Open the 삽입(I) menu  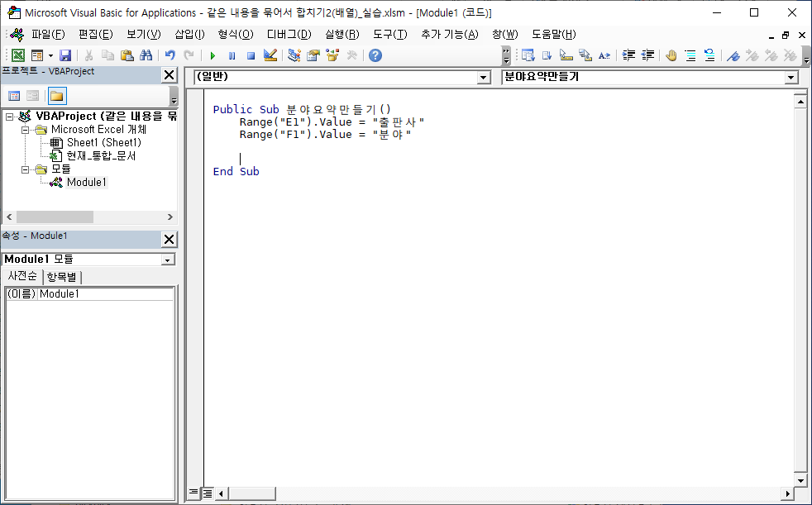[189, 35]
